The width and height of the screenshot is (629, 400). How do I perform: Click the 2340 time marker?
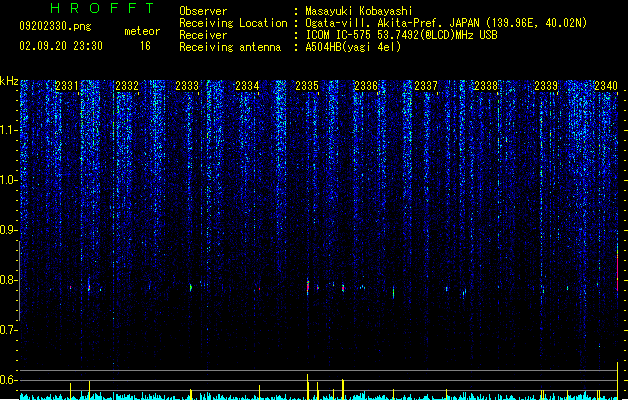[606, 86]
